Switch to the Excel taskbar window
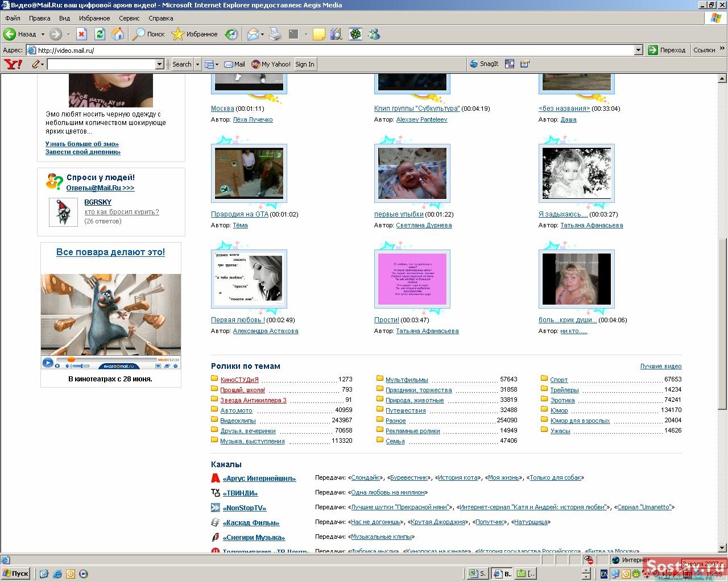 477,574
